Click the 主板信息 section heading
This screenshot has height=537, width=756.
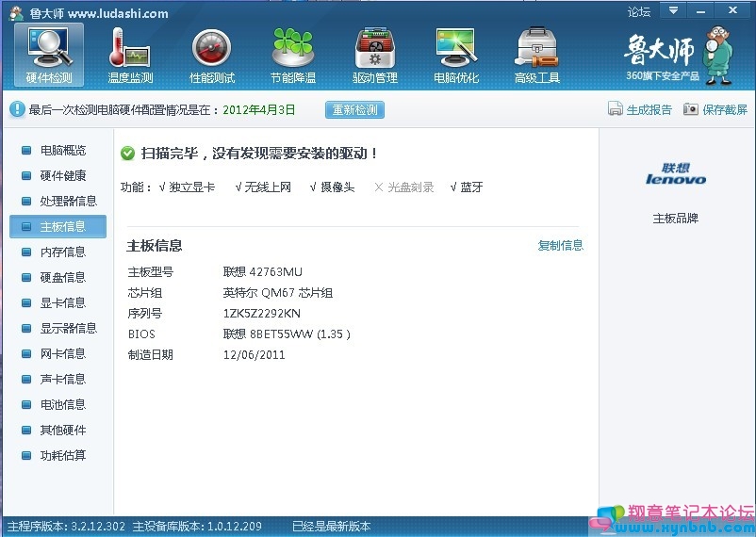pos(155,246)
